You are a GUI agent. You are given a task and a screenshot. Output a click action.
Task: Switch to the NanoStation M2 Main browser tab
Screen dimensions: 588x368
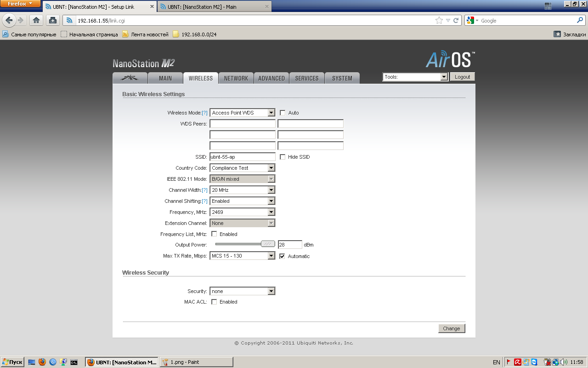pyautogui.click(x=215, y=6)
